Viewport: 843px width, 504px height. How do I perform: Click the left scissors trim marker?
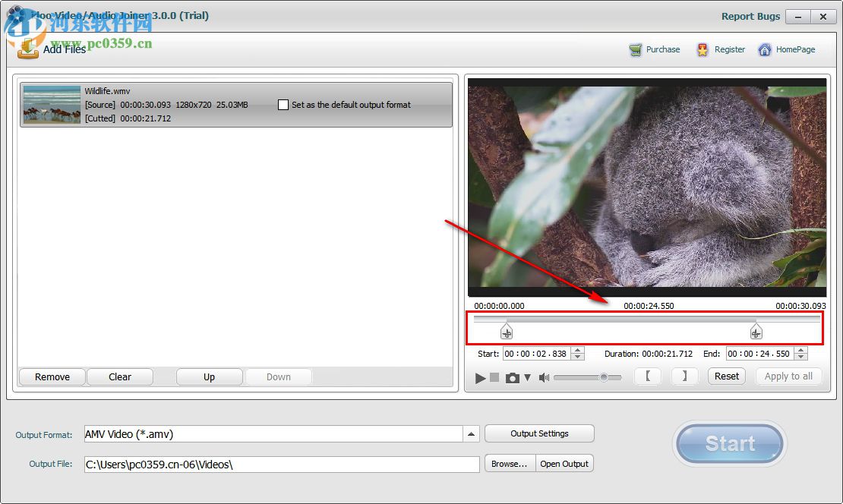[x=507, y=332]
